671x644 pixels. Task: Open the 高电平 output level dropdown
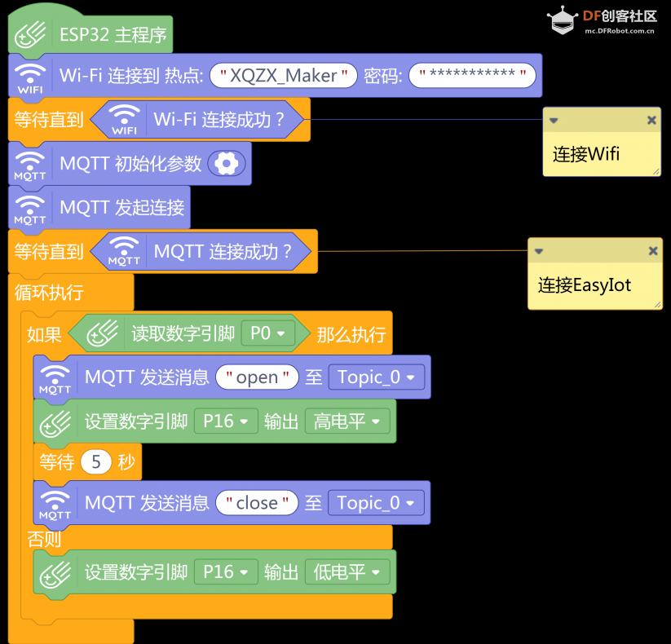pos(347,421)
